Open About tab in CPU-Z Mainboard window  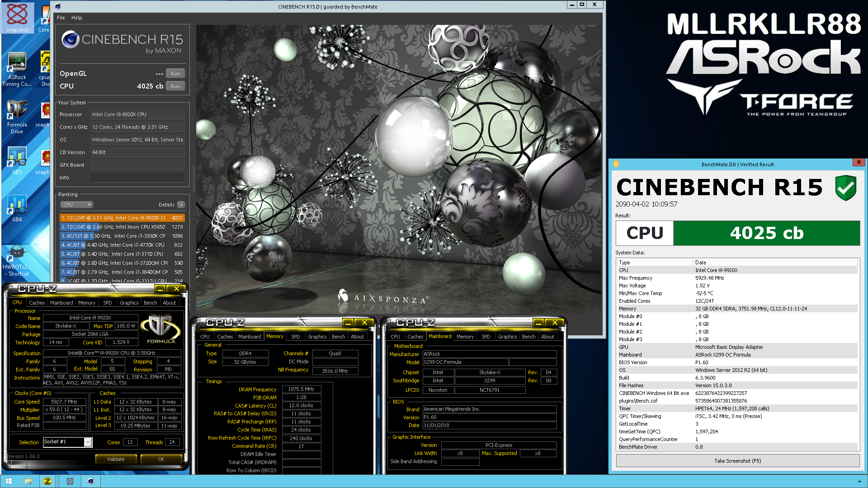[548, 337]
